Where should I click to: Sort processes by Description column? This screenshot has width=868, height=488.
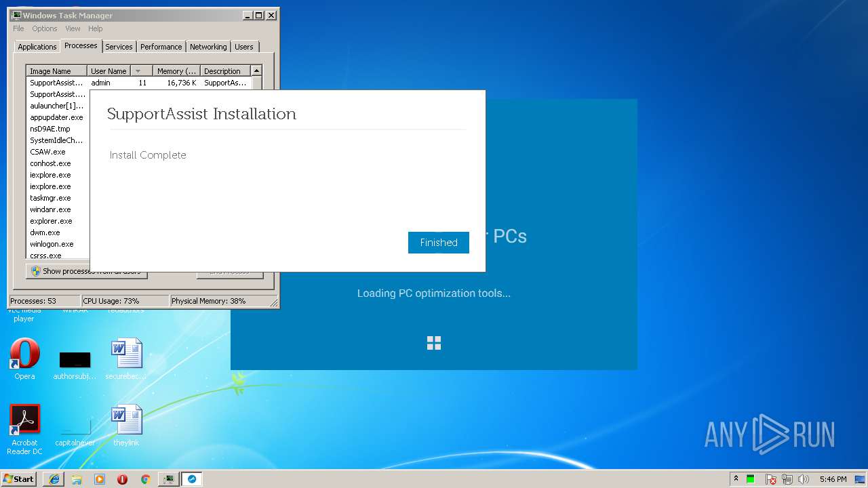[226, 71]
